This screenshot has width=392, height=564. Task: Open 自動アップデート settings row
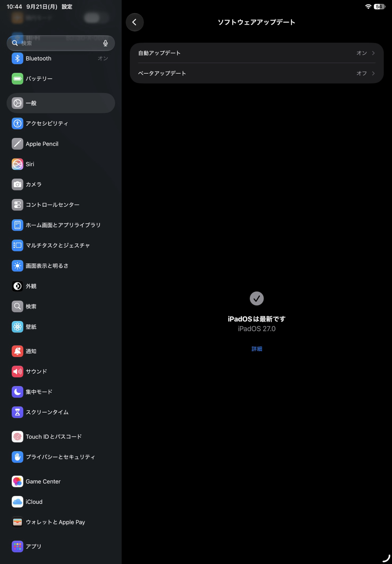(257, 53)
